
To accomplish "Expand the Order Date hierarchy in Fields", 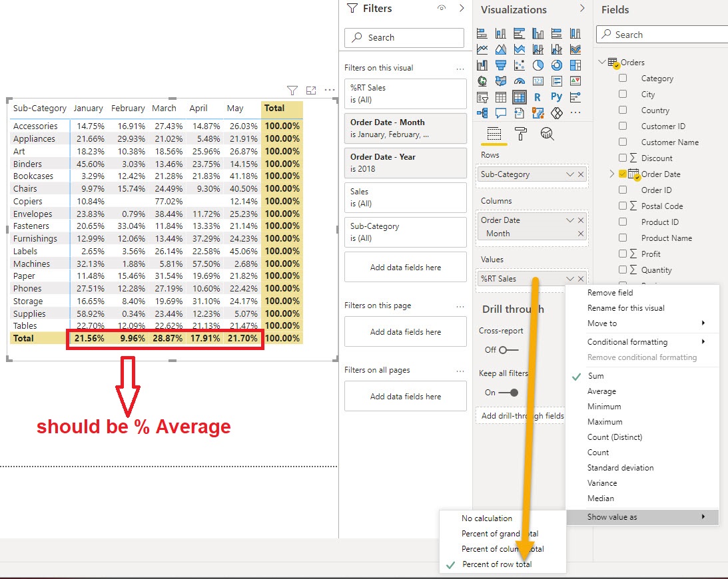I will pyautogui.click(x=611, y=174).
